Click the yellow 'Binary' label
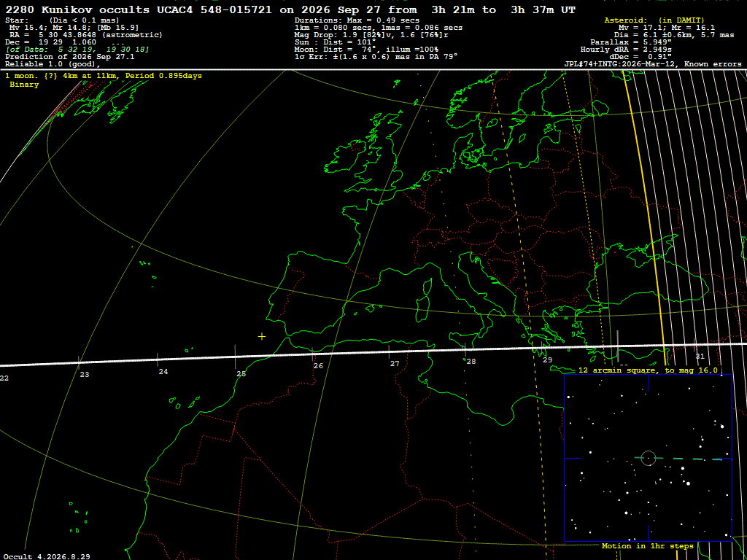The image size is (747, 560). point(24,85)
